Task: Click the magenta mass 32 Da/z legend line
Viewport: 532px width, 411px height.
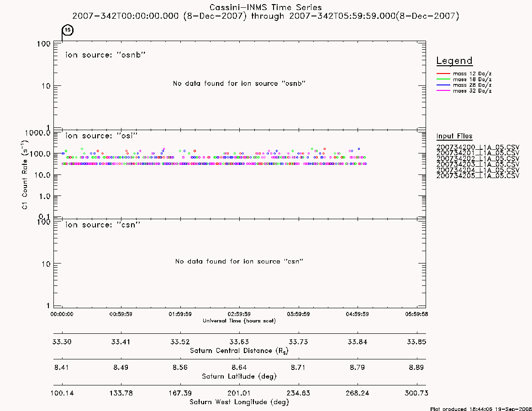Action: click(x=443, y=91)
